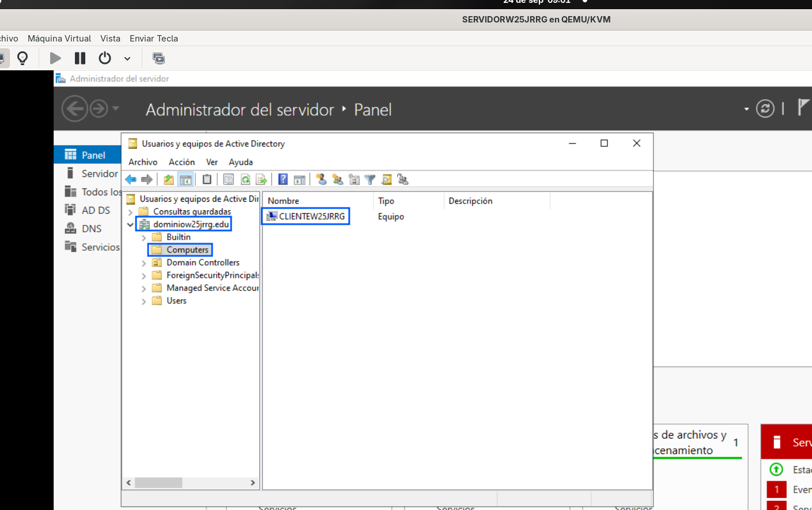Click the Find objects magnifier icon
Viewport: 812px width, 510px height.
click(387, 180)
